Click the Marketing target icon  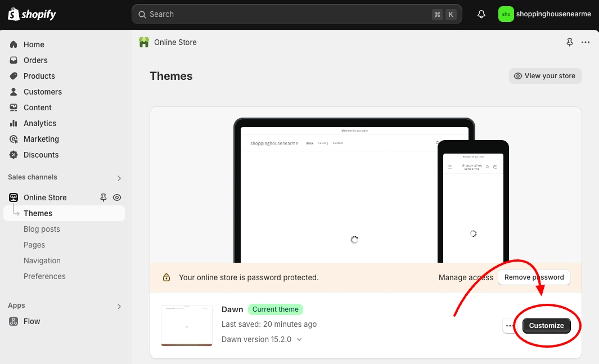[13, 139]
